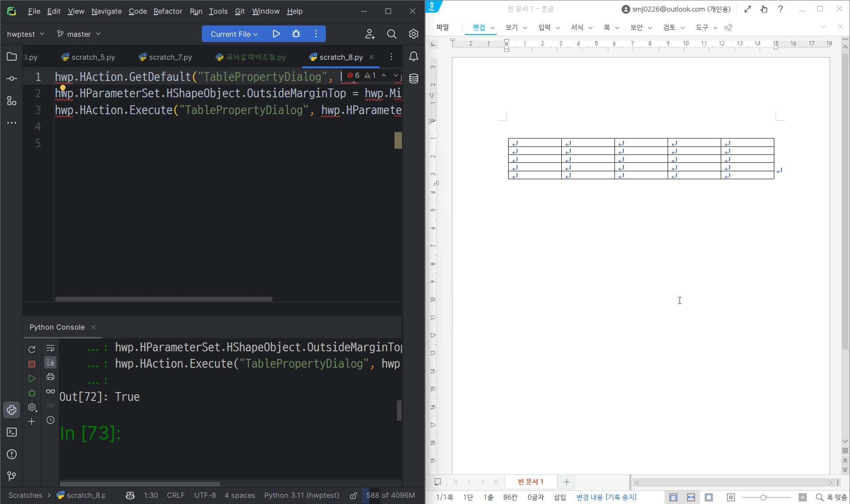Open the Terminal tool window

click(12, 432)
